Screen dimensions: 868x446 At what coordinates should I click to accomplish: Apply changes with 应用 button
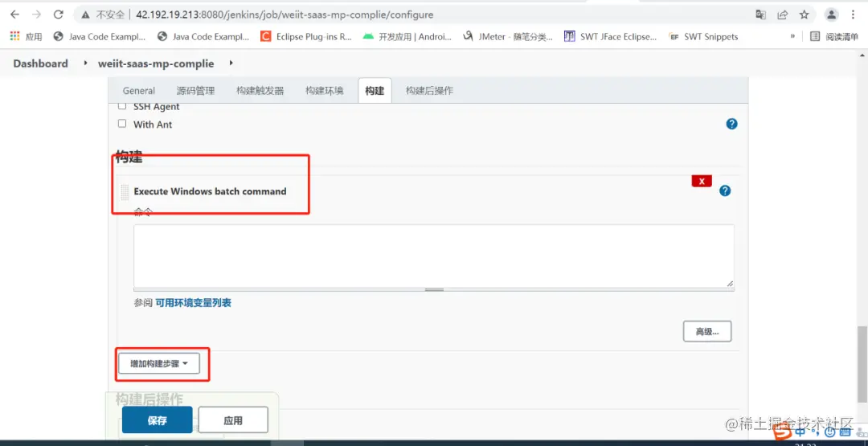(x=233, y=420)
